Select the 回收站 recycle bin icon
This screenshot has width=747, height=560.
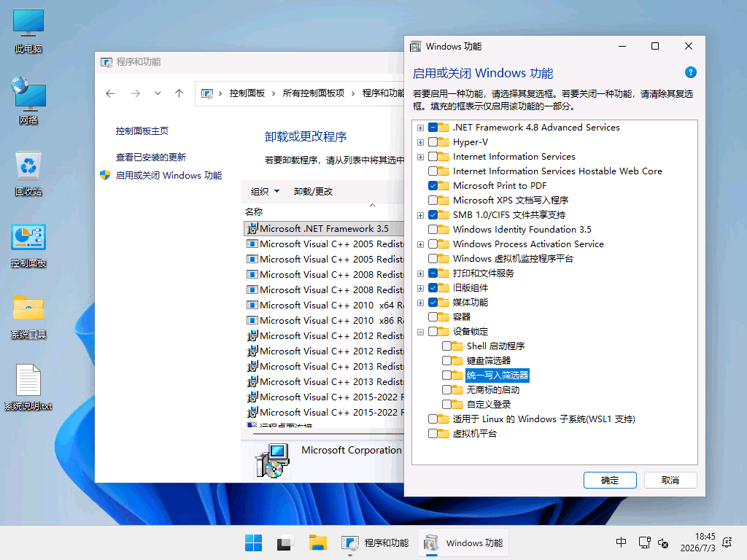[28, 174]
